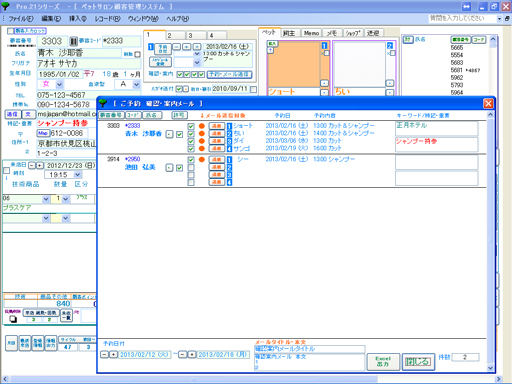Open the ウィンドウ(W) menu
Image resolution: width=512 pixels, height=384 pixels.
point(143,19)
